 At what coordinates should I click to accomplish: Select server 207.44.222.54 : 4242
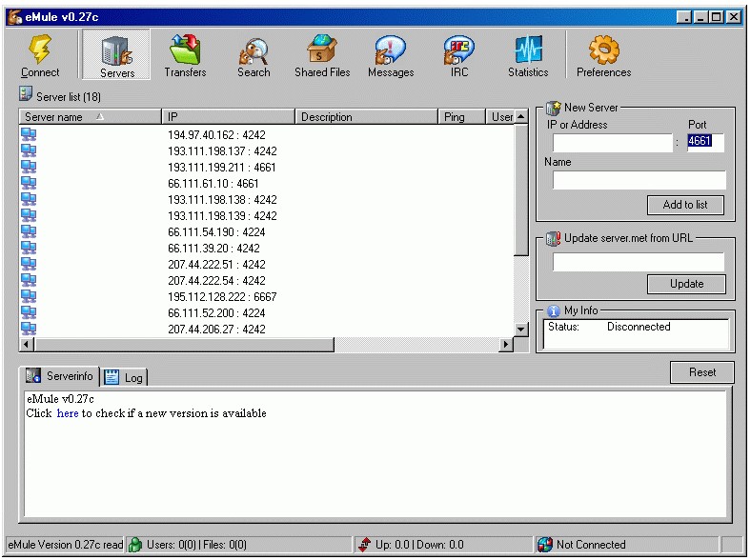click(x=216, y=281)
